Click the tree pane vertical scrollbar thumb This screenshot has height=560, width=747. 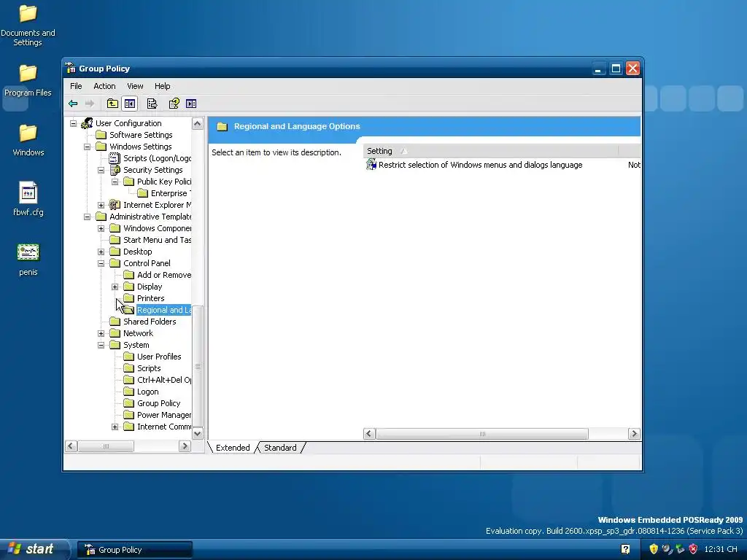click(197, 367)
